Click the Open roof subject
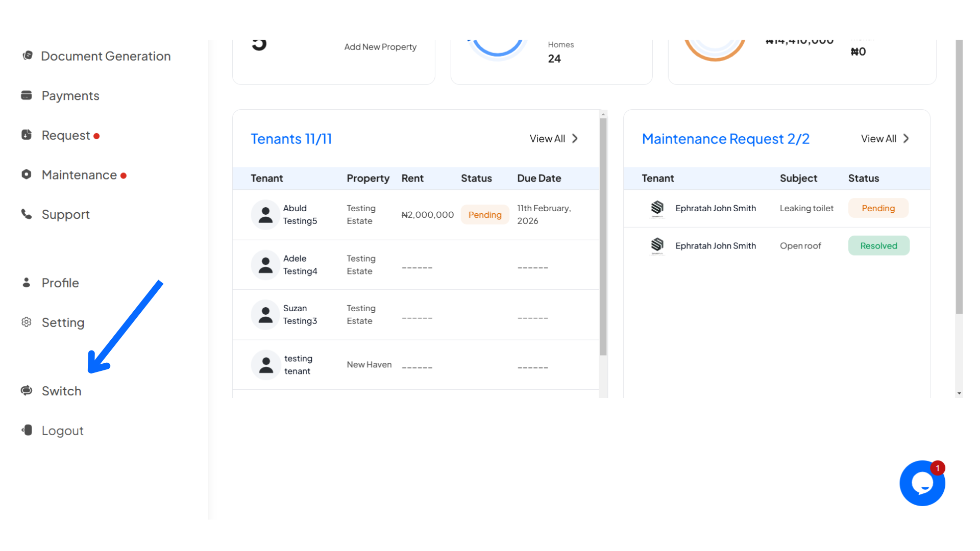This screenshot has height=551, width=980. click(800, 246)
